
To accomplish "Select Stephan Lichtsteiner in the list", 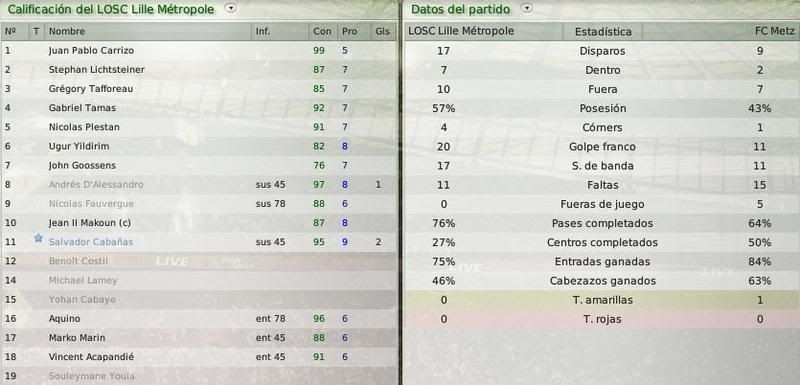I will tap(198, 69).
